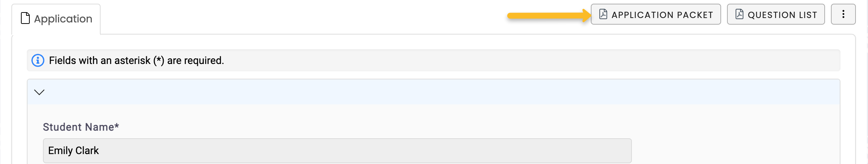868x164 pixels.
Task: Click the document icon on Application tab
Action: pos(25,18)
